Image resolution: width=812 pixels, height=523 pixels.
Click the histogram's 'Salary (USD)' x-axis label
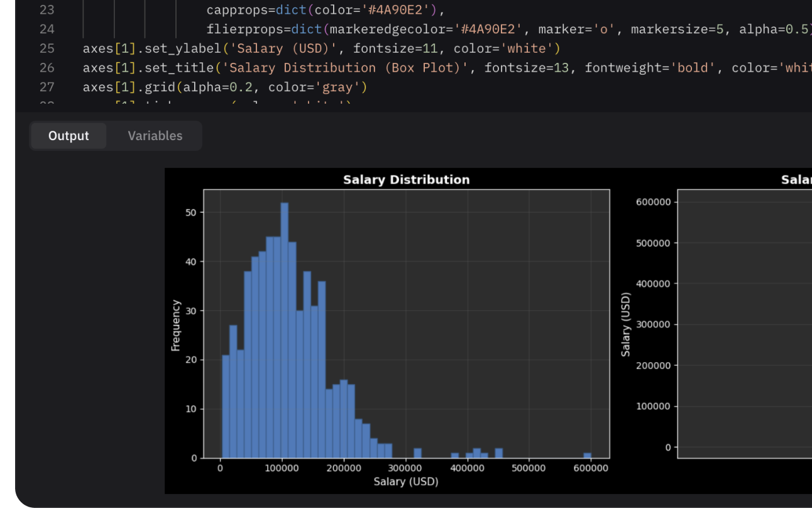click(406, 482)
